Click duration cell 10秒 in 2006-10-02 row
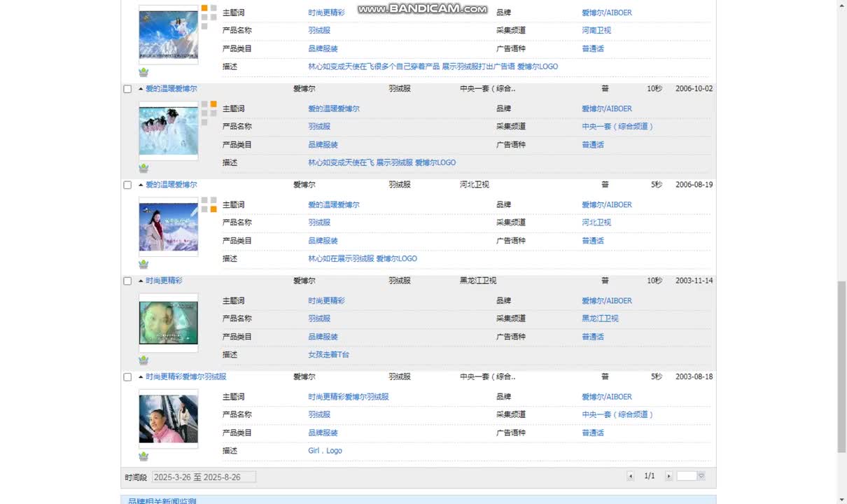This screenshot has width=847, height=504. (654, 89)
